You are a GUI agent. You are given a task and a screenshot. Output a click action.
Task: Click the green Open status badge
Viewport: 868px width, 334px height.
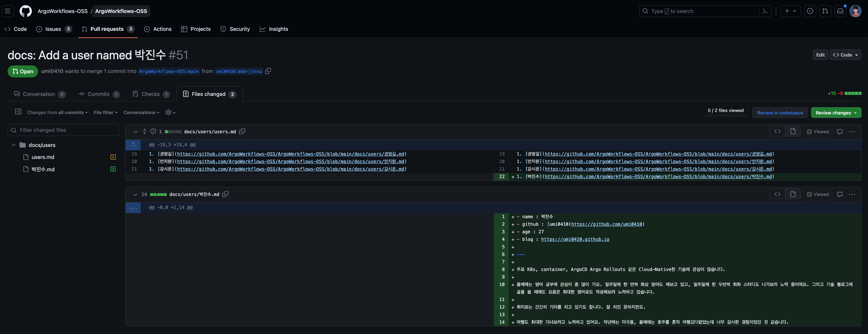[x=23, y=71]
